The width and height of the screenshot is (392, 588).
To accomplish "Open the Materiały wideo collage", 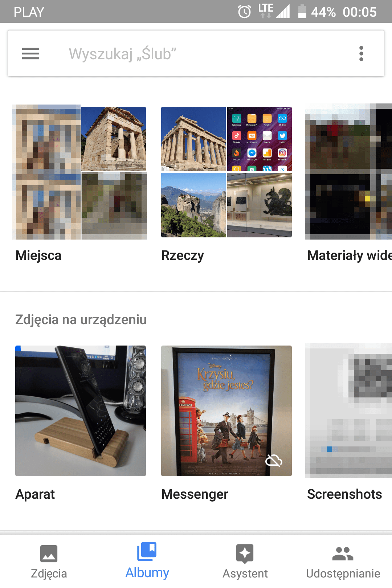I will pos(348,172).
